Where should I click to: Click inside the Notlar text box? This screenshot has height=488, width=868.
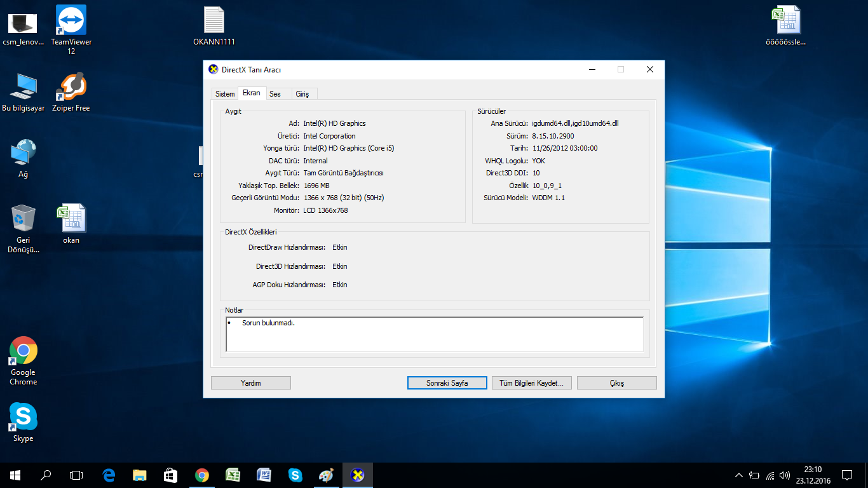(x=435, y=334)
